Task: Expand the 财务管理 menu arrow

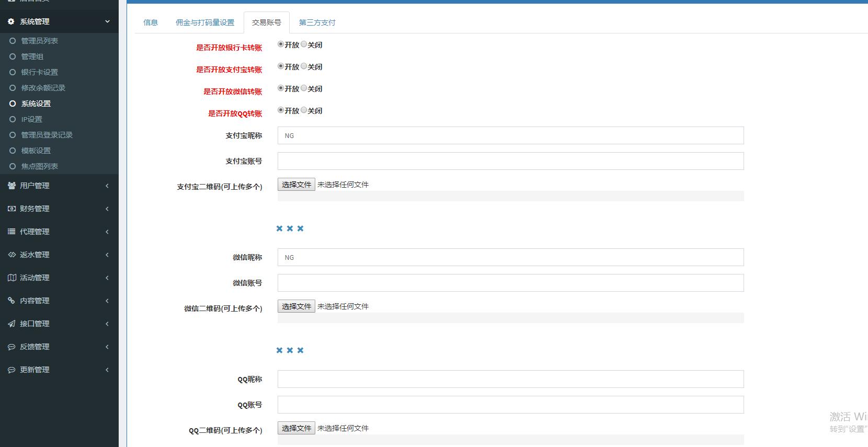Action: click(107, 209)
